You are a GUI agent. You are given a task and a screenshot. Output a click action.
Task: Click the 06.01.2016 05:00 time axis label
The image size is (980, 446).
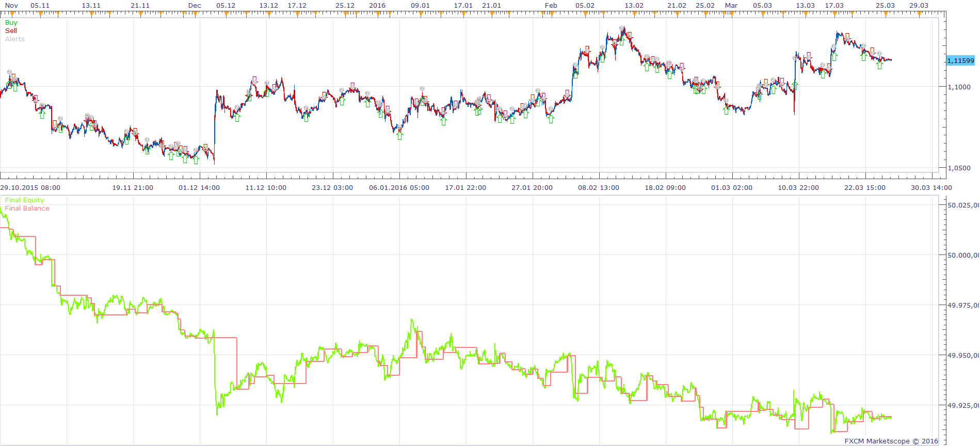point(399,188)
